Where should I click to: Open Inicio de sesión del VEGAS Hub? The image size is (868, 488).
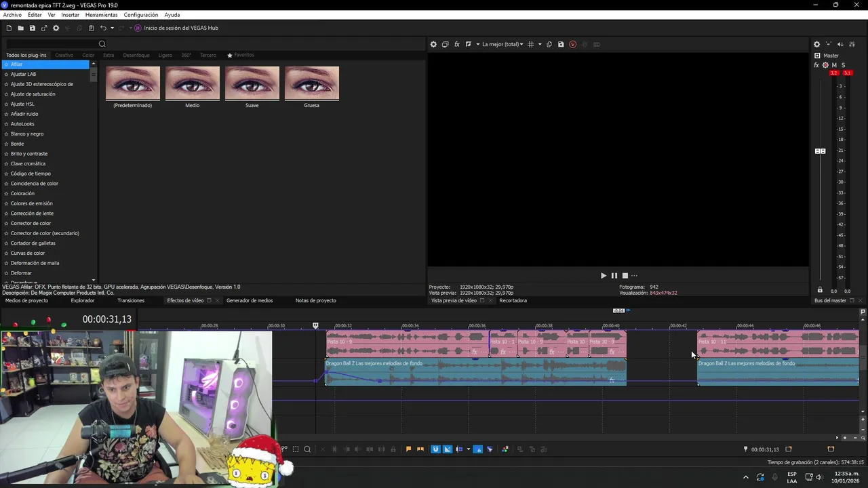click(176, 28)
